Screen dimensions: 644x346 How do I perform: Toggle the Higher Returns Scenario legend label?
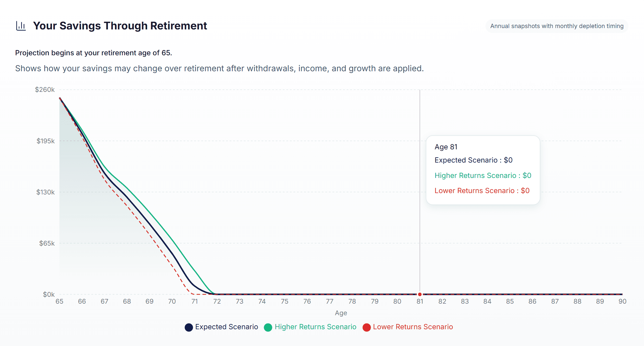point(315,327)
